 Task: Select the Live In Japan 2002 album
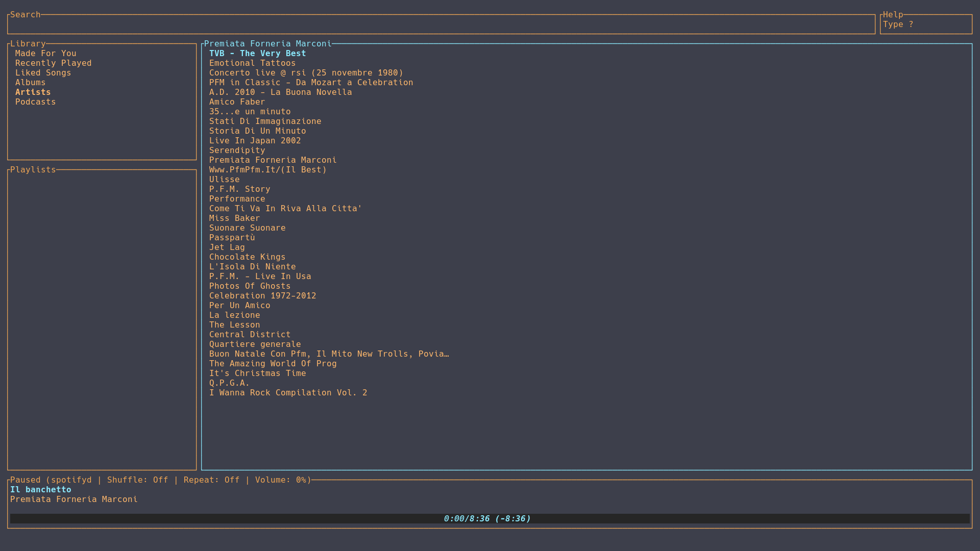click(x=255, y=141)
